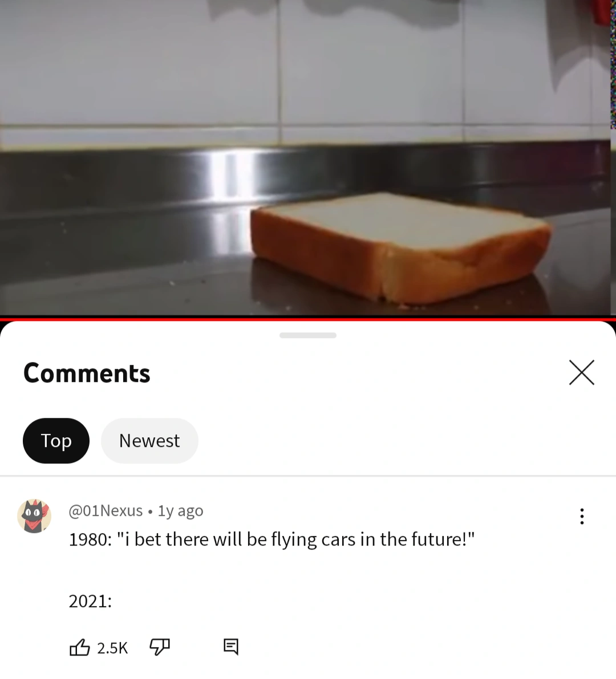Click the 2.5K like count

(x=112, y=648)
